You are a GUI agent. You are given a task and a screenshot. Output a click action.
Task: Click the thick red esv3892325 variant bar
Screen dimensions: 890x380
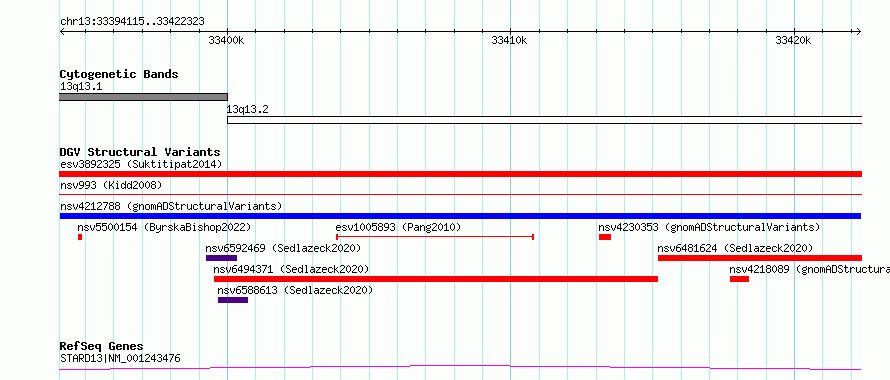click(461, 174)
